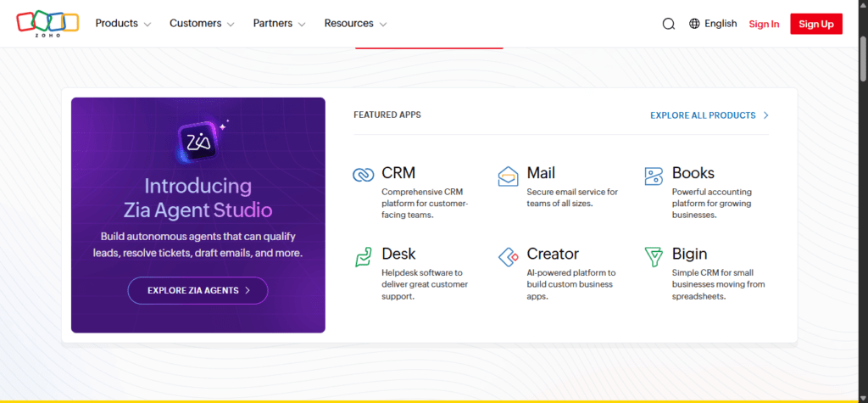Click 'Simple CRM for small businesses' description

coord(719,284)
